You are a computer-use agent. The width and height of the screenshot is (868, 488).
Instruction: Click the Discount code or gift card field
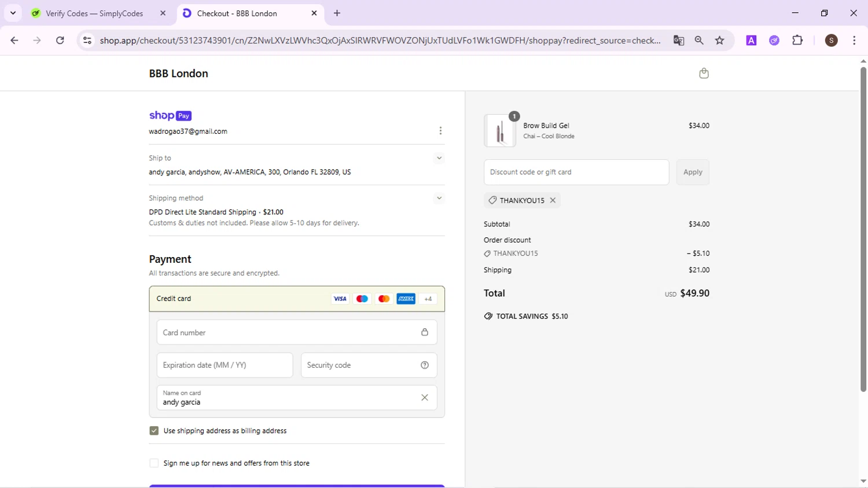point(576,172)
